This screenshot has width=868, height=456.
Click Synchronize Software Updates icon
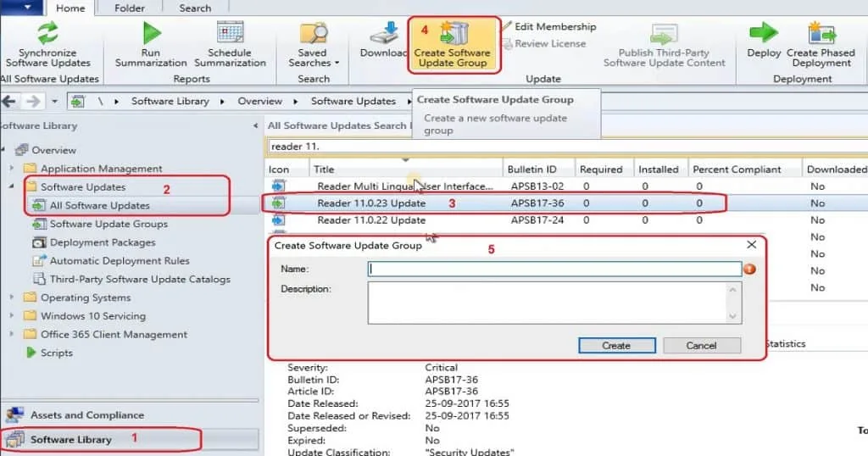47,34
